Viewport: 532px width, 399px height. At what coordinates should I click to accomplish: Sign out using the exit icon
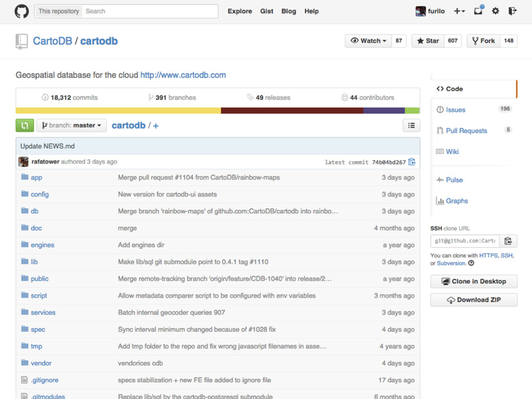tap(512, 11)
